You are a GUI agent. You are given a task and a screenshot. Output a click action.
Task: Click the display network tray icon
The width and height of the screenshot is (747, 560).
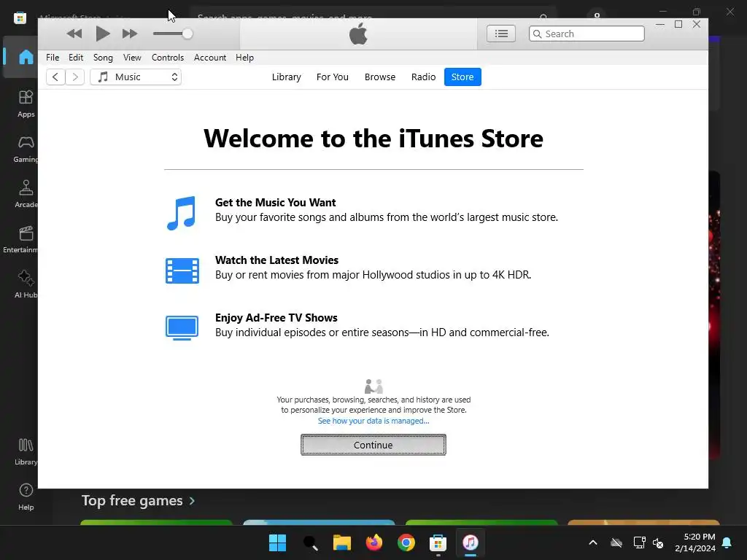click(x=639, y=542)
